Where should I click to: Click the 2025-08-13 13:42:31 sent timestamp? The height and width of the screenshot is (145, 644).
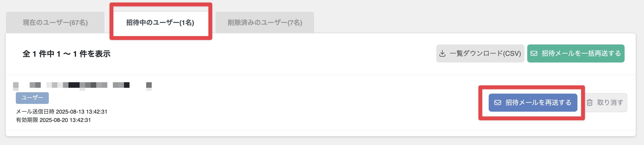pyautogui.click(x=82, y=112)
